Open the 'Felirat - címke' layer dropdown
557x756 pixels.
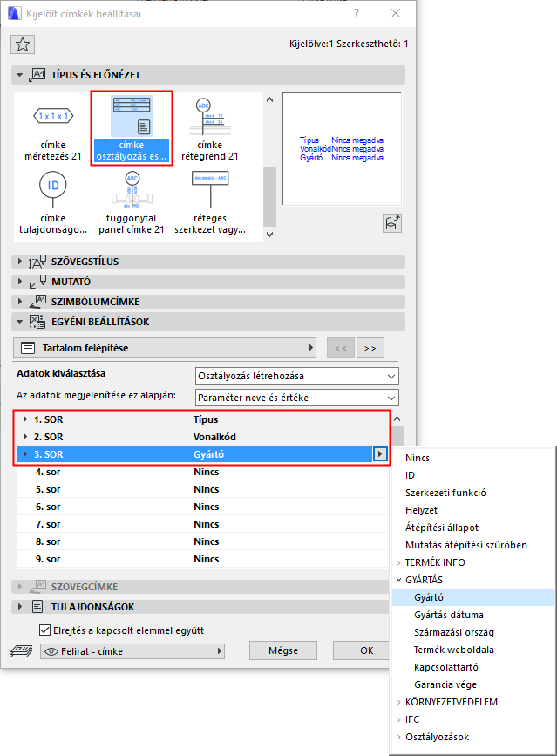132,651
